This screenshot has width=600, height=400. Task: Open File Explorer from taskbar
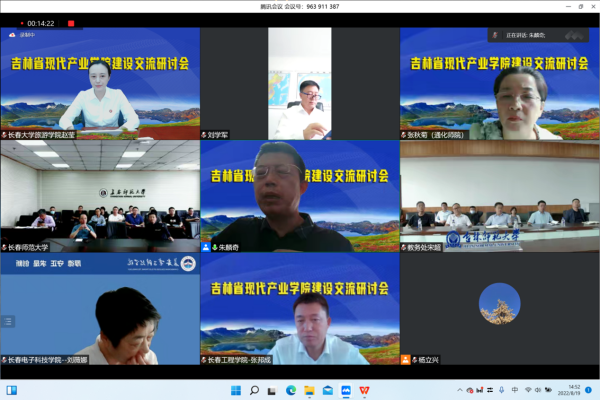click(309, 389)
